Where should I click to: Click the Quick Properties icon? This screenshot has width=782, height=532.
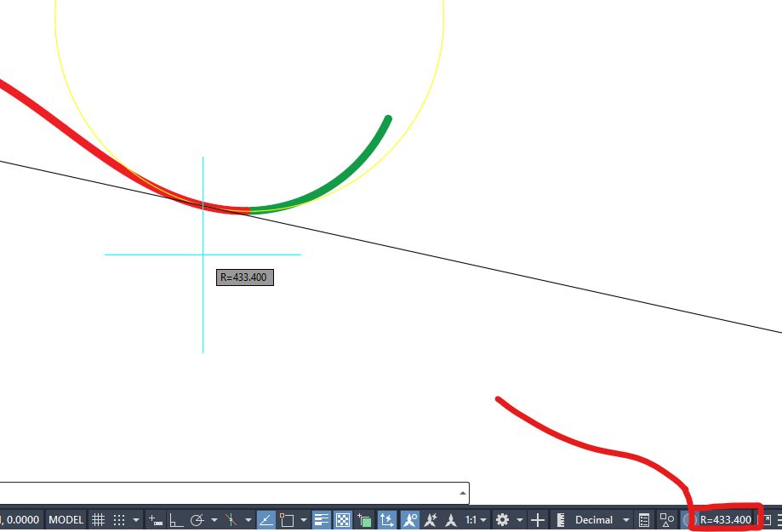pos(644,519)
